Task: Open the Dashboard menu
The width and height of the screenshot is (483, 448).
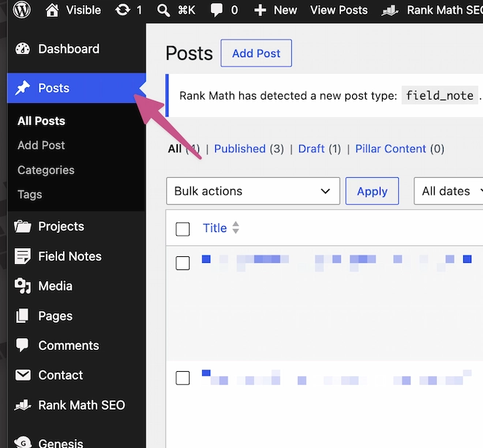Action: coord(76,49)
